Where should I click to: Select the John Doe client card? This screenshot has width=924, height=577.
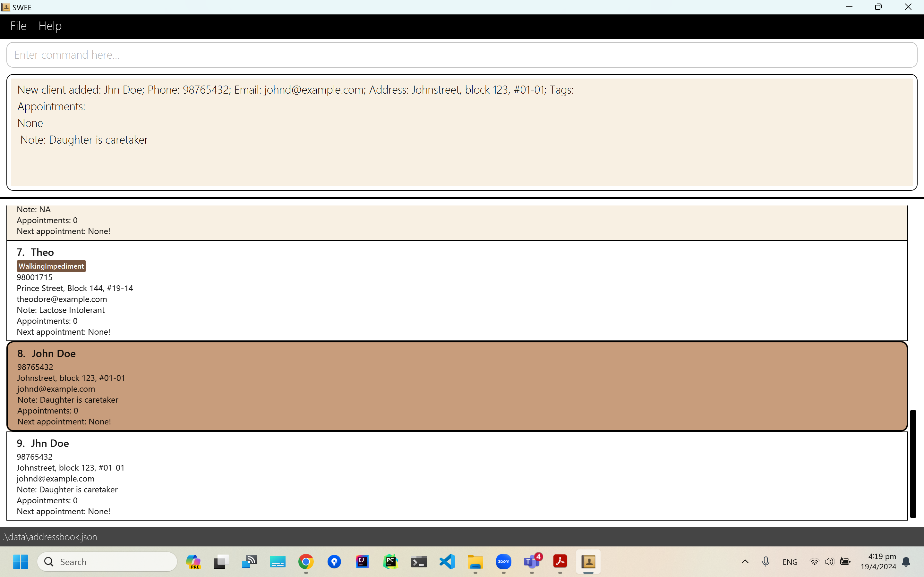[x=457, y=386]
